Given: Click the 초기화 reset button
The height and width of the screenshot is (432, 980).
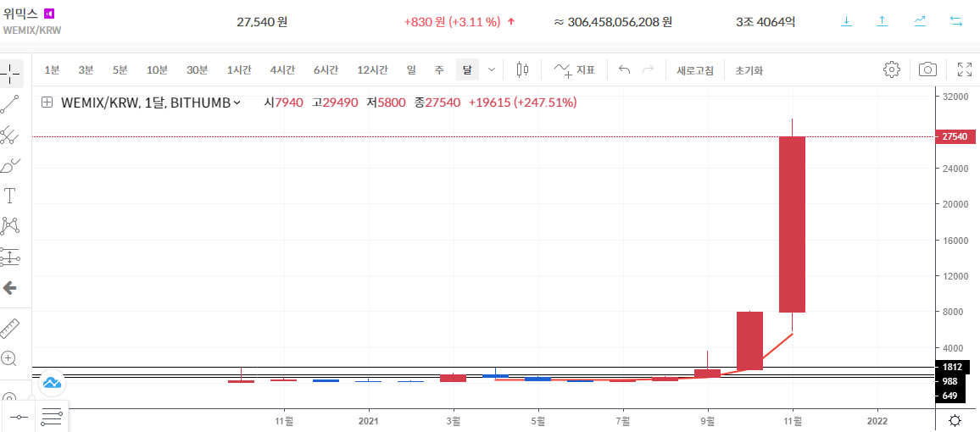Looking at the screenshot, I should pyautogui.click(x=749, y=70).
